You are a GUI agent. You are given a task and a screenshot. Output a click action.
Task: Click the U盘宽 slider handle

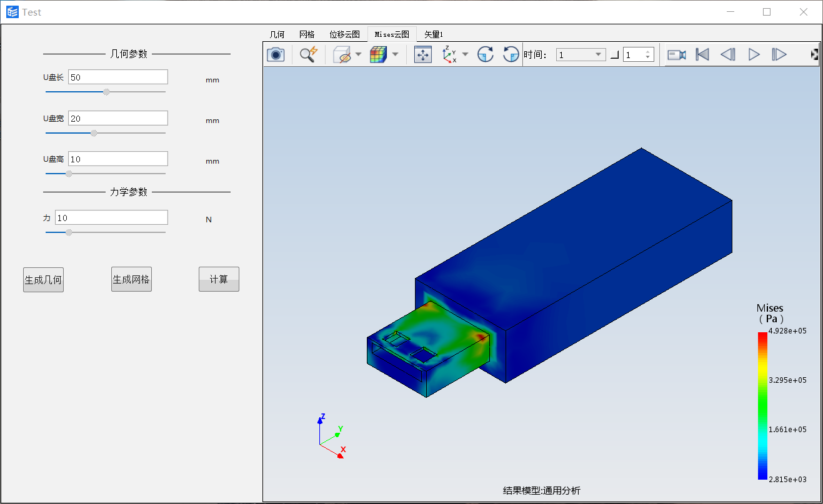pos(94,133)
